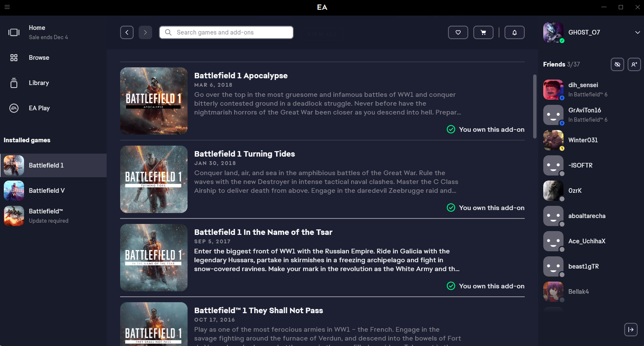This screenshot has width=644, height=346.
Task: Click the EA logo in title bar
Action: click(x=322, y=7)
